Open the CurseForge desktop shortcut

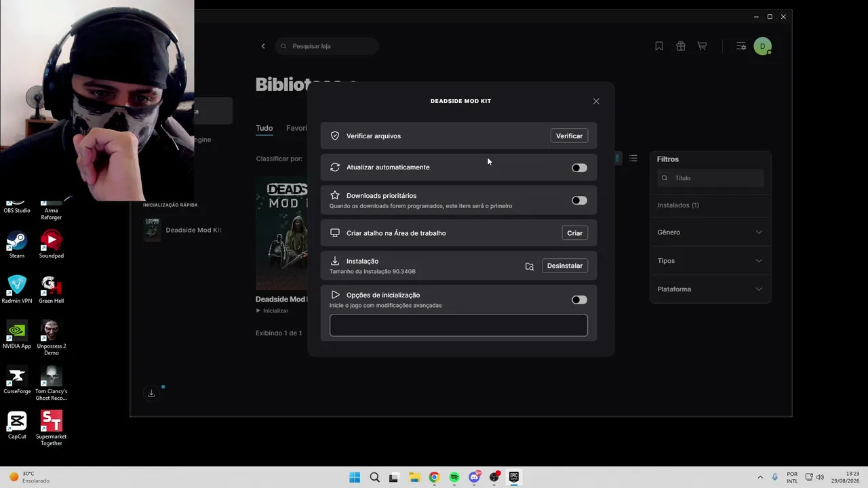click(17, 381)
